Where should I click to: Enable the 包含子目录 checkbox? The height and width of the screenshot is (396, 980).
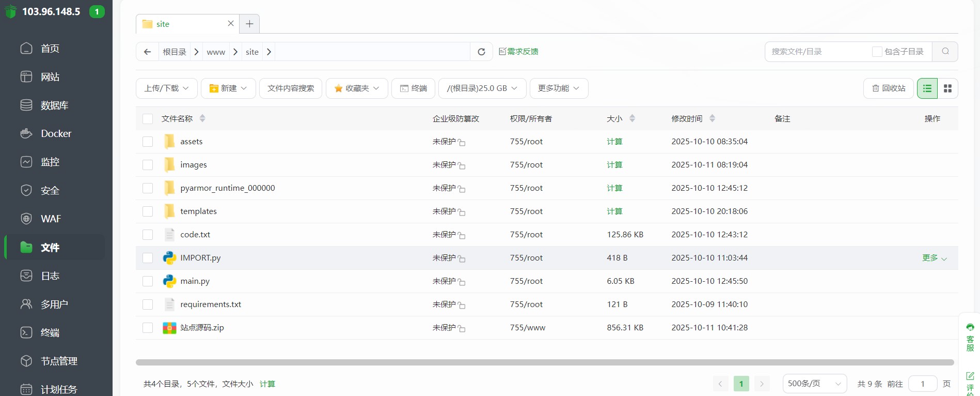[877, 52]
